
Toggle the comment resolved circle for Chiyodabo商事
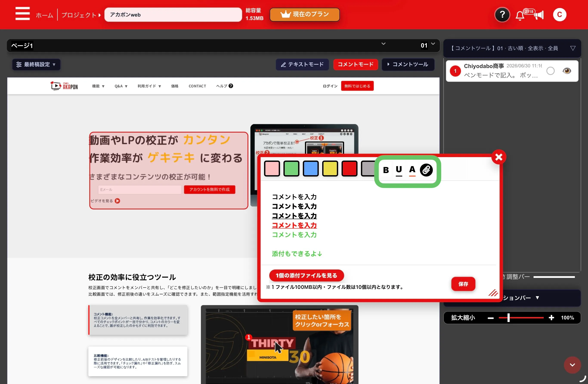(x=550, y=71)
